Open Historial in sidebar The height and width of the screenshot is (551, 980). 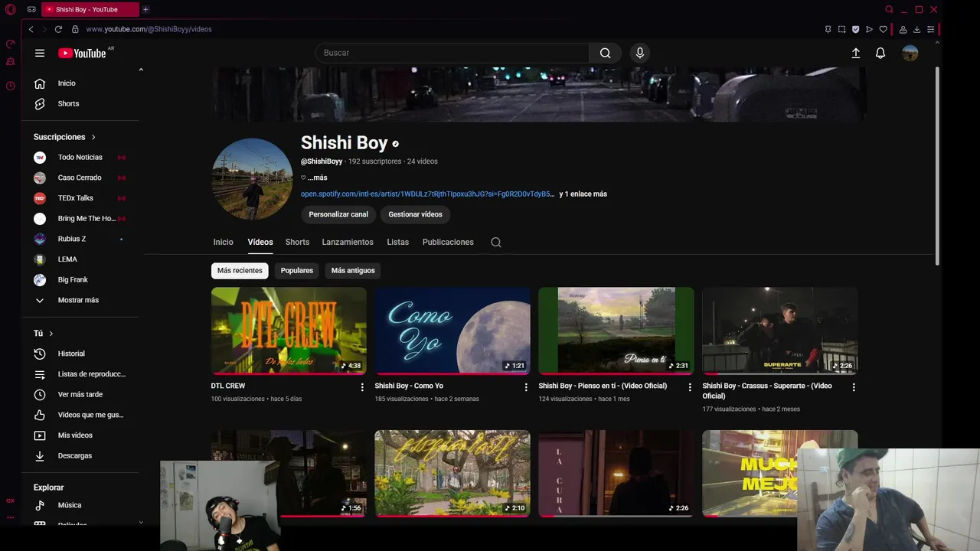(x=80, y=354)
